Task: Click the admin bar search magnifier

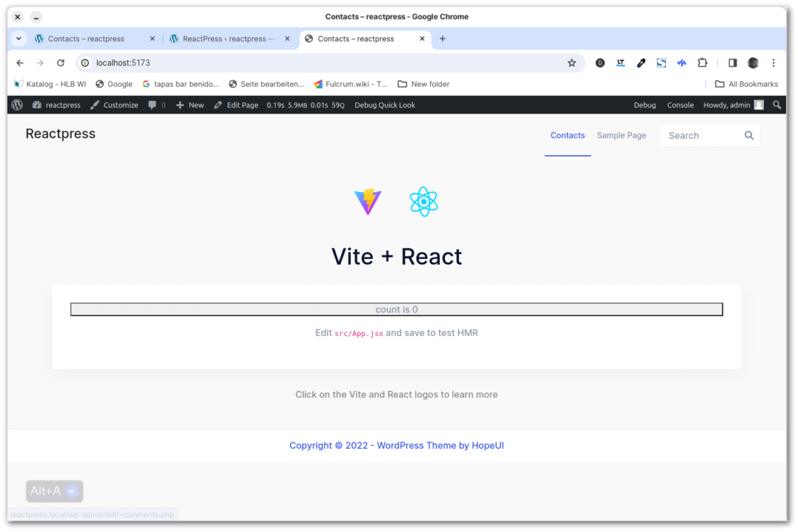Action: pyautogui.click(x=777, y=104)
